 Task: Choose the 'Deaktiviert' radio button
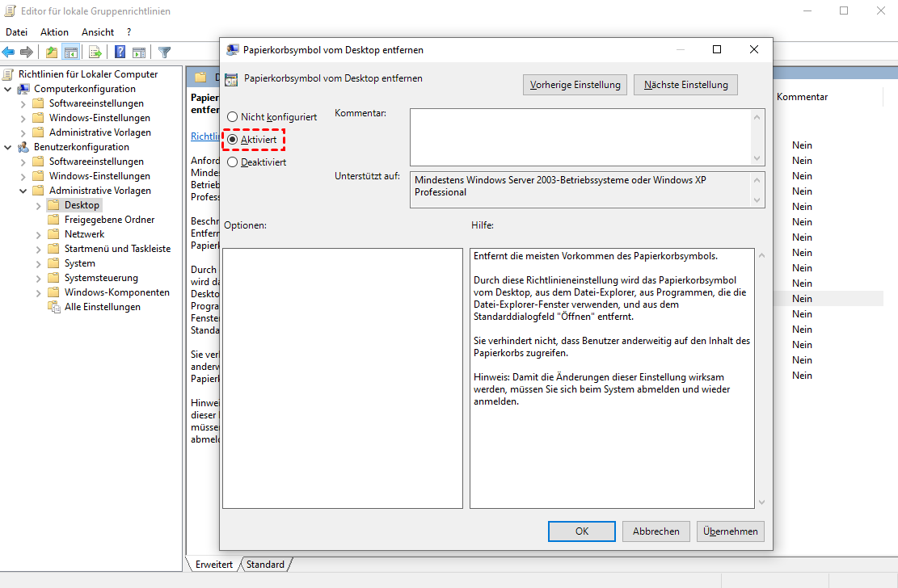pyautogui.click(x=233, y=162)
